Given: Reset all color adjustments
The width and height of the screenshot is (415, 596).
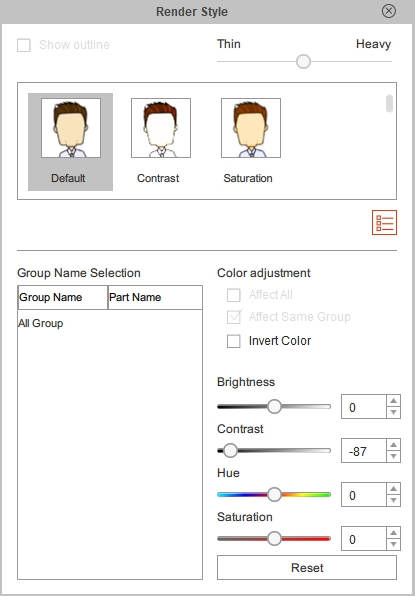Looking at the screenshot, I should pyautogui.click(x=307, y=567).
